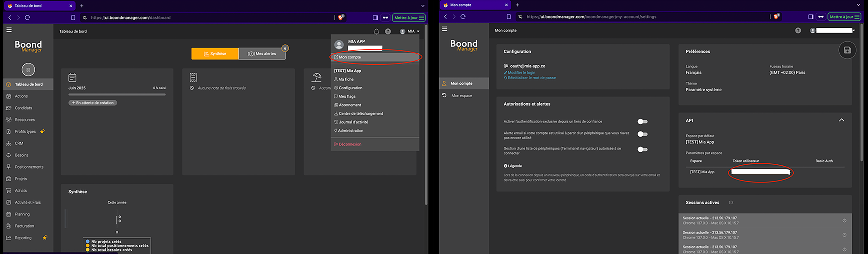Toggle browser sidebar panel in dashboard window

point(375,18)
